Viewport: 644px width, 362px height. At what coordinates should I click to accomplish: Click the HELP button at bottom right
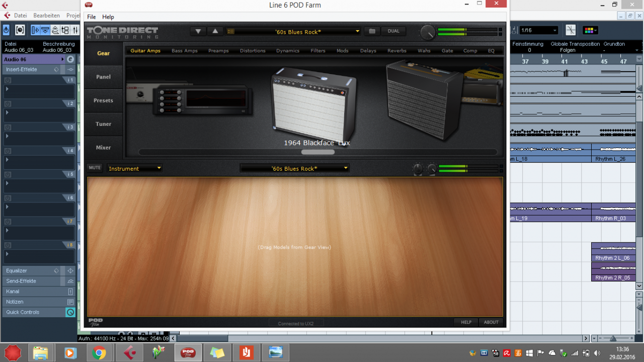pyautogui.click(x=466, y=322)
